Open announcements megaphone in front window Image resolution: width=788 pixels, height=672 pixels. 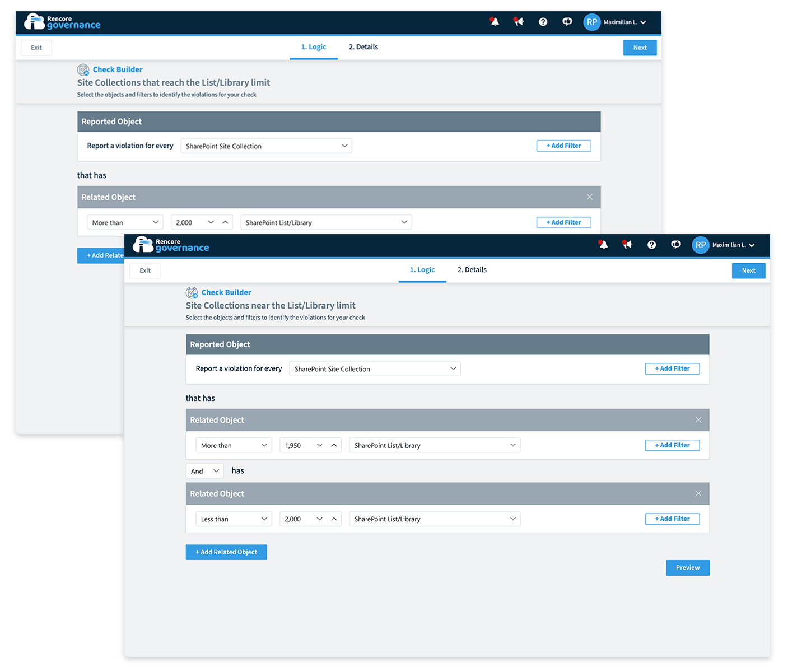pos(627,245)
